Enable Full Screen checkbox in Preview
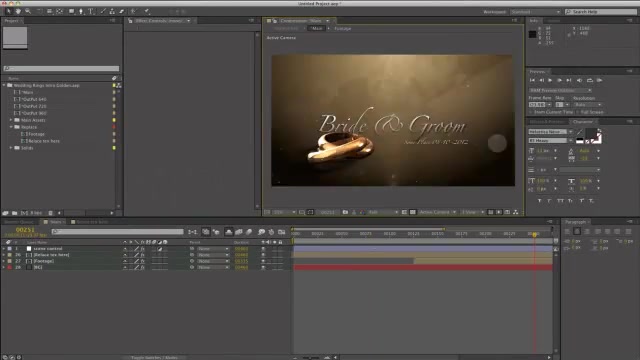Viewport: 640px width, 360px height. [x=578, y=112]
